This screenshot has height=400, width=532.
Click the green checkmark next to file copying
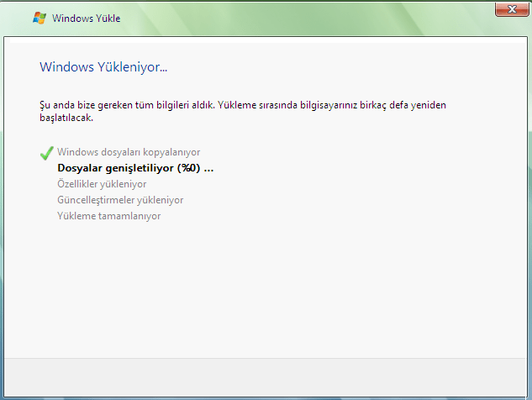click(46, 153)
